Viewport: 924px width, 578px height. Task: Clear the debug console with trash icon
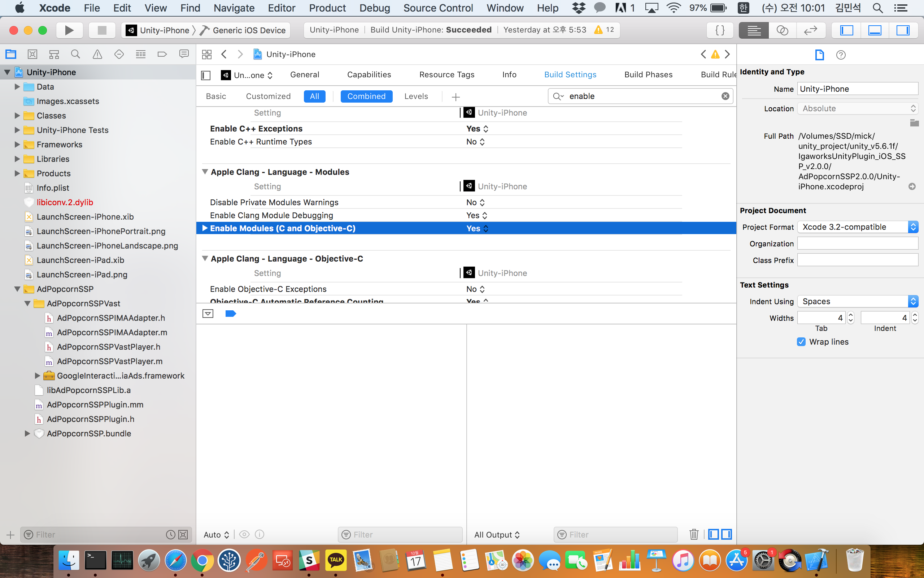click(694, 534)
